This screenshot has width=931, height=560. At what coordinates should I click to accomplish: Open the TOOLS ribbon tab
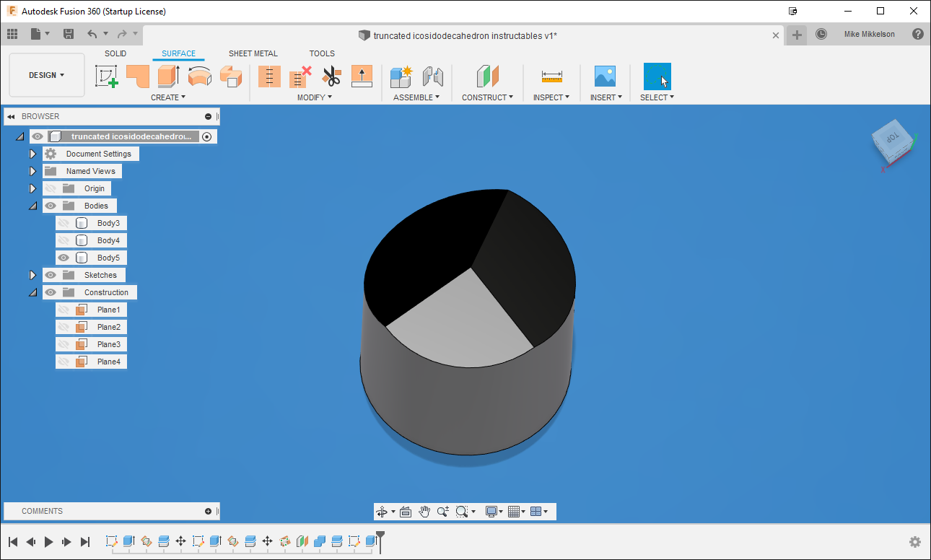click(322, 53)
